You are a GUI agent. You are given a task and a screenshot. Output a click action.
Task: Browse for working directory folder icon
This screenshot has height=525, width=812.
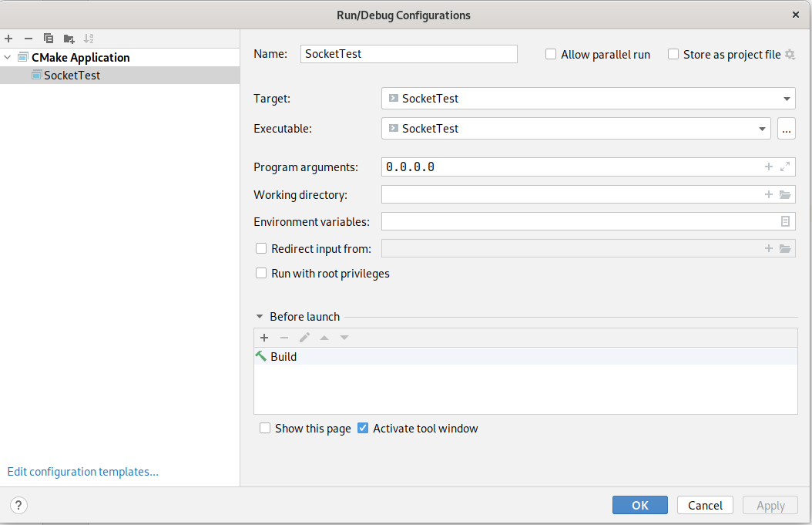coord(785,195)
